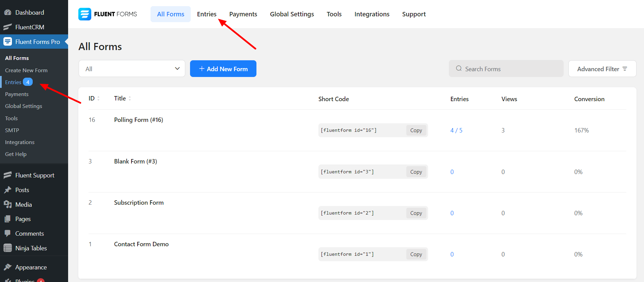Screen dimensions: 644x282
Task: Click the Comments bubble icon
Action: 7,234
